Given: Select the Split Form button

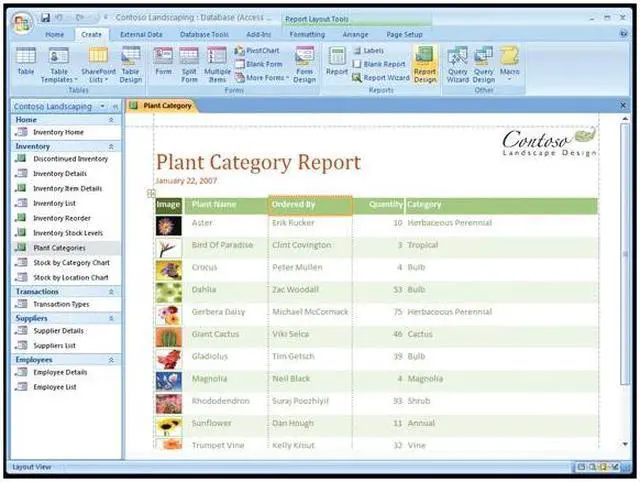Looking at the screenshot, I should point(190,63).
